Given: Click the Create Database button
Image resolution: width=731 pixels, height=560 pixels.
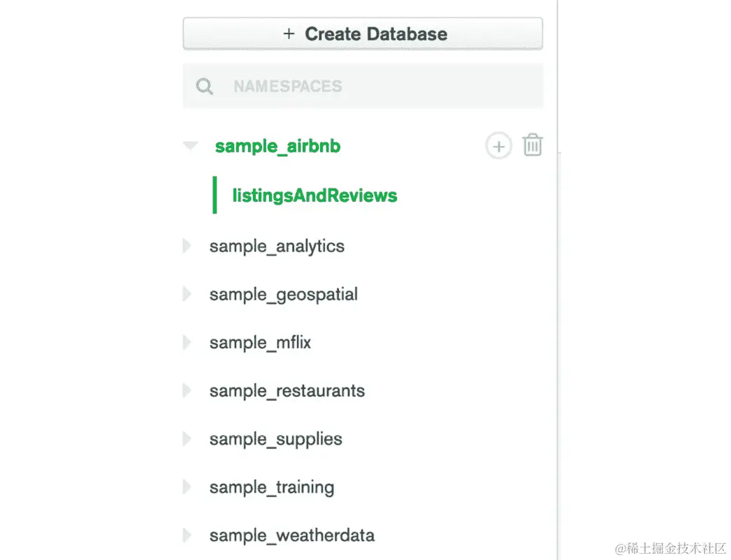Looking at the screenshot, I should [x=363, y=34].
